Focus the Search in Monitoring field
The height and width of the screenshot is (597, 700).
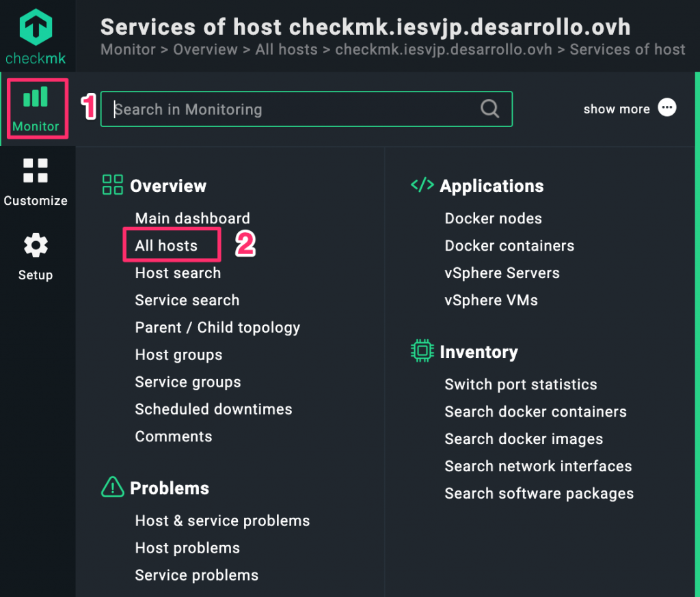294,109
